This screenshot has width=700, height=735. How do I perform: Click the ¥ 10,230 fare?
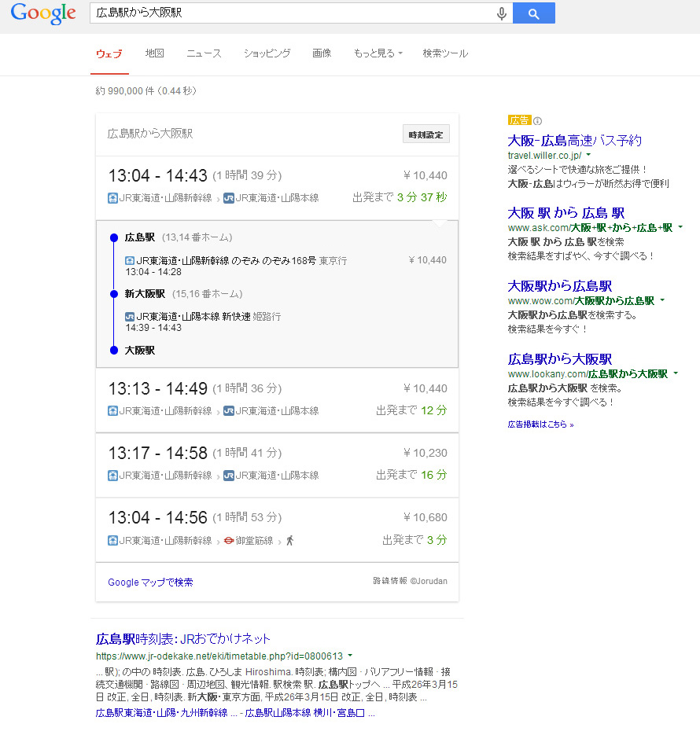pos(426,453)
